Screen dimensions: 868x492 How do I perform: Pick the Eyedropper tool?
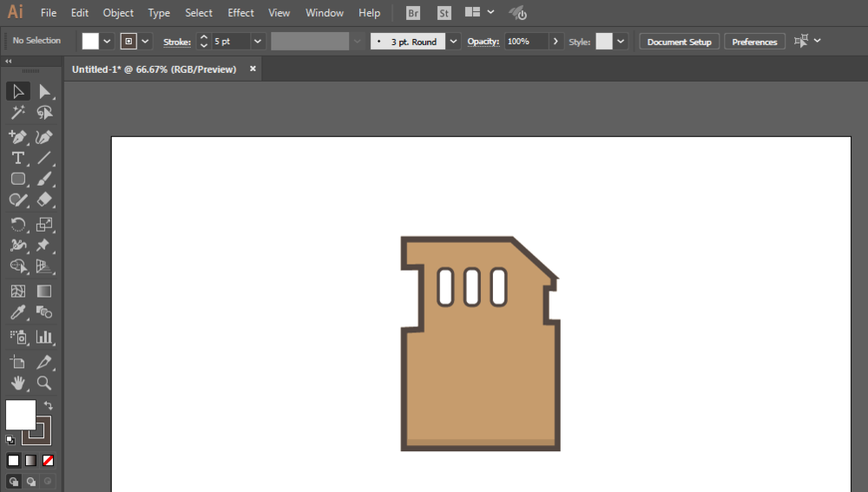coord(17,313)
